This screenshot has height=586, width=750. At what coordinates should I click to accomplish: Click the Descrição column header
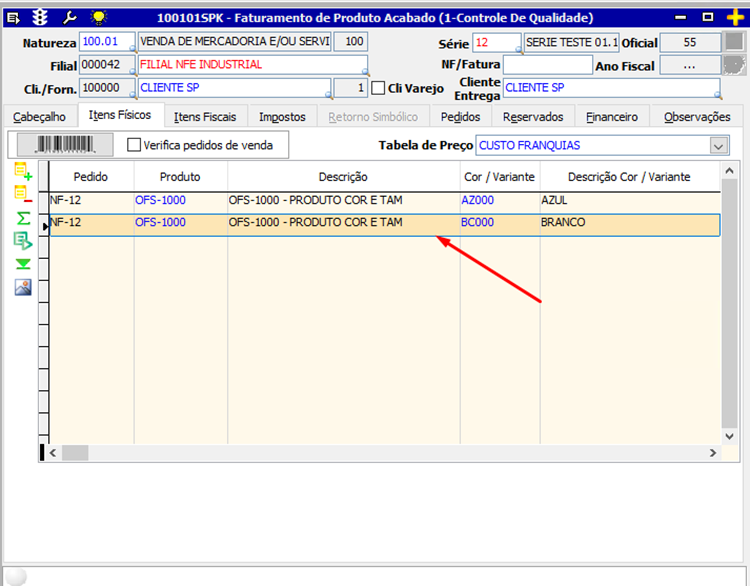pyautogui.click(x=343, y=177)
